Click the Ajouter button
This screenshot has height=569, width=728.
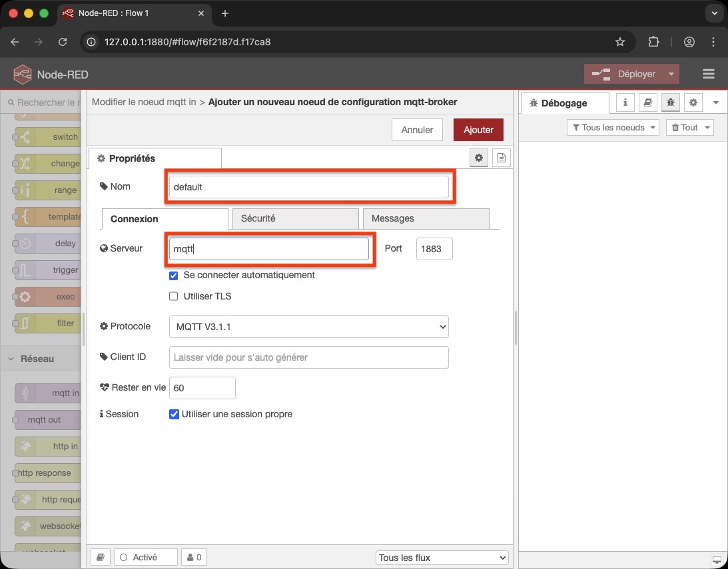(x=478, y=130)
